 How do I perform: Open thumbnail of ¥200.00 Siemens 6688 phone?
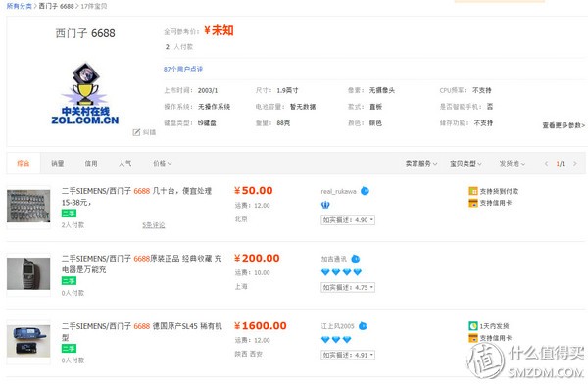tap(28, 273)
